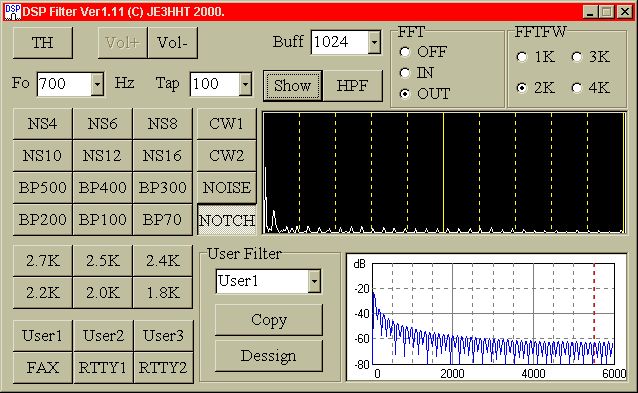Select the NS8 noise filter

(162, 124)
